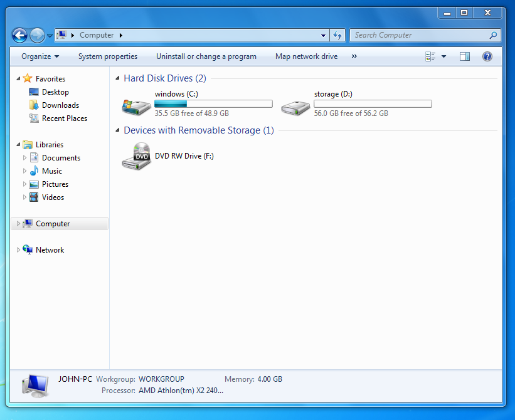515x420 pixels.
Task: Click the 56.0 GB free of 56.2 GB text
Action: click(x=351, y=113)
